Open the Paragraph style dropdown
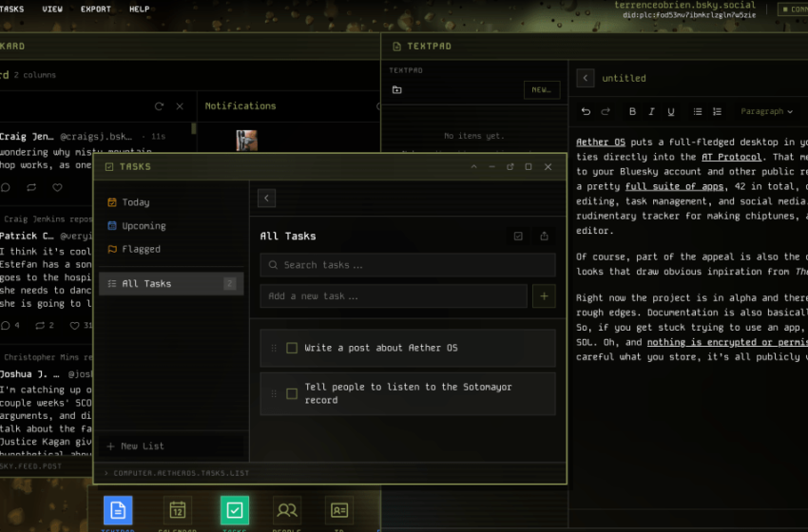 pos(766,112)
